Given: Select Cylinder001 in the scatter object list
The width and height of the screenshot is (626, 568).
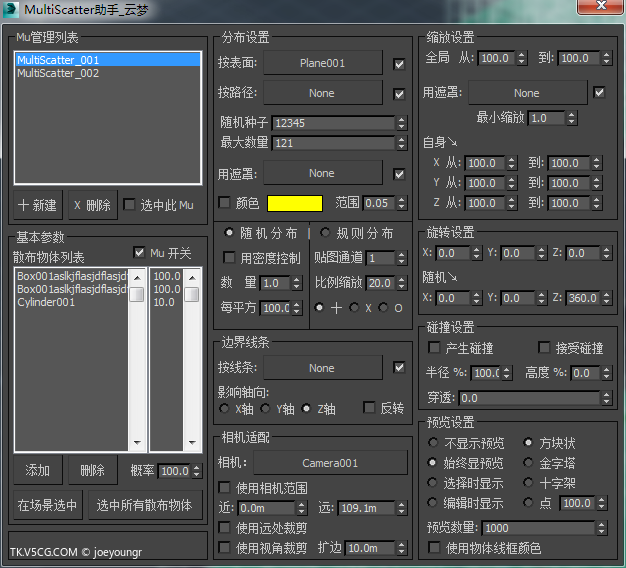Looking at the screenshot, I should [x=72, y=302].
